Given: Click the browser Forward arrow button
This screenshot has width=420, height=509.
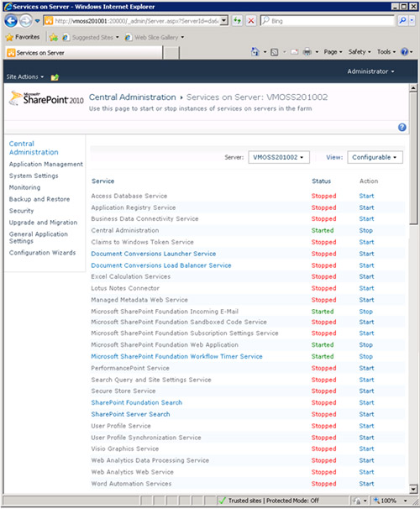Looking at the screenshot, I should coord(26,21).
